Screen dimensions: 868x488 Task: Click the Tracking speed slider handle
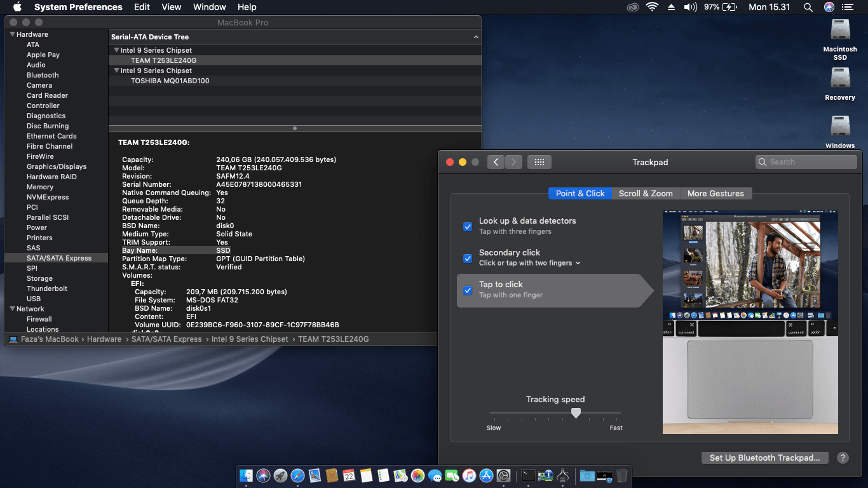[x=576, y=413]
